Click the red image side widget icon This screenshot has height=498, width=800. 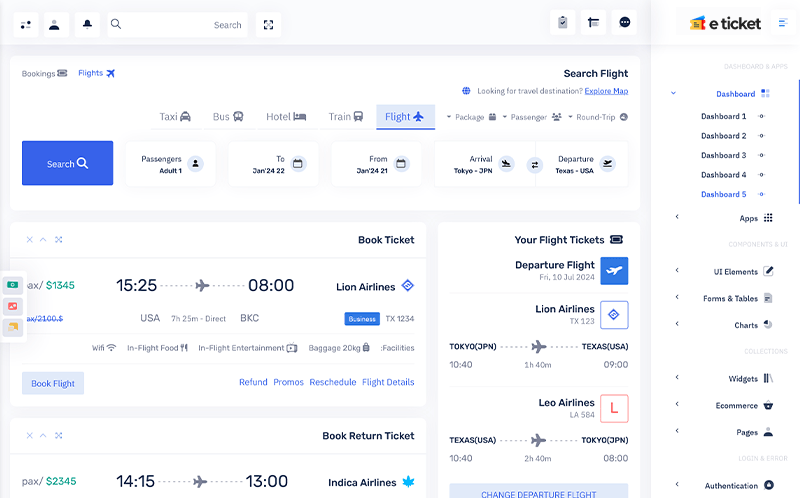tap(13, 306)
